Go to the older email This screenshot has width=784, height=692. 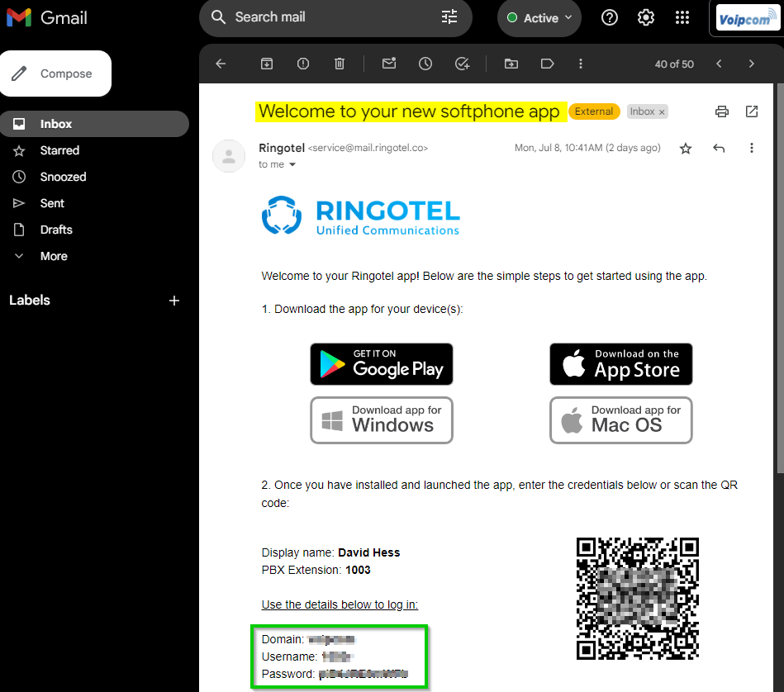[752, 64]
